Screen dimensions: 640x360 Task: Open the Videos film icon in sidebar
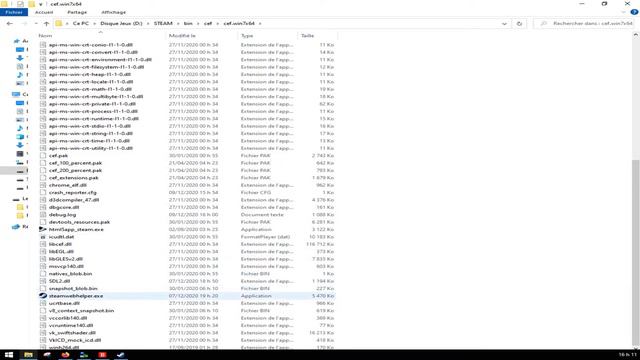(20, 154)
